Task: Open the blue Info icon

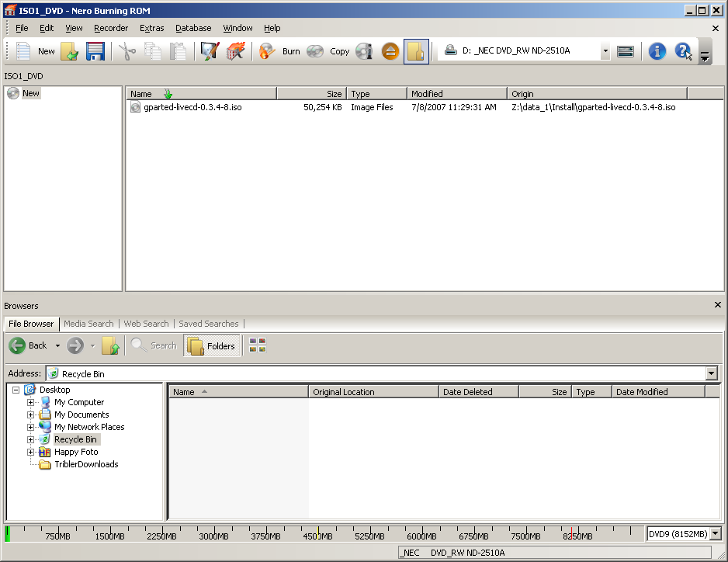Action: [657, 51]
